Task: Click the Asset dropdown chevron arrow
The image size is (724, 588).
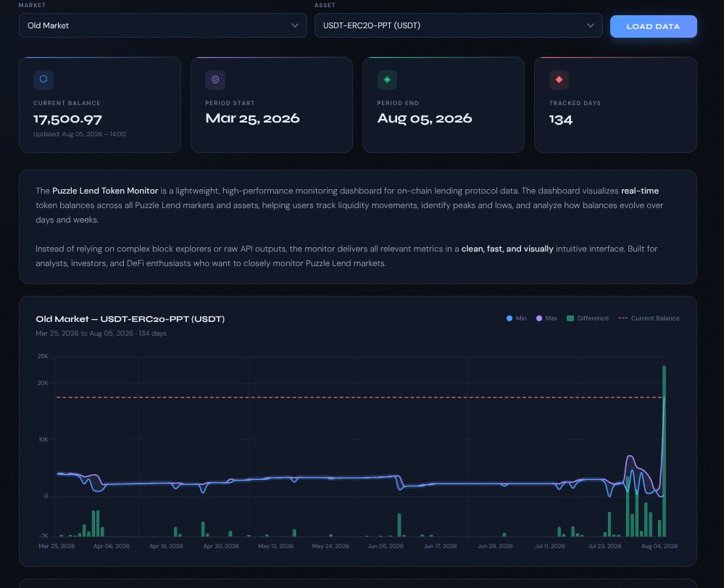Action: (x=590, y=25)
